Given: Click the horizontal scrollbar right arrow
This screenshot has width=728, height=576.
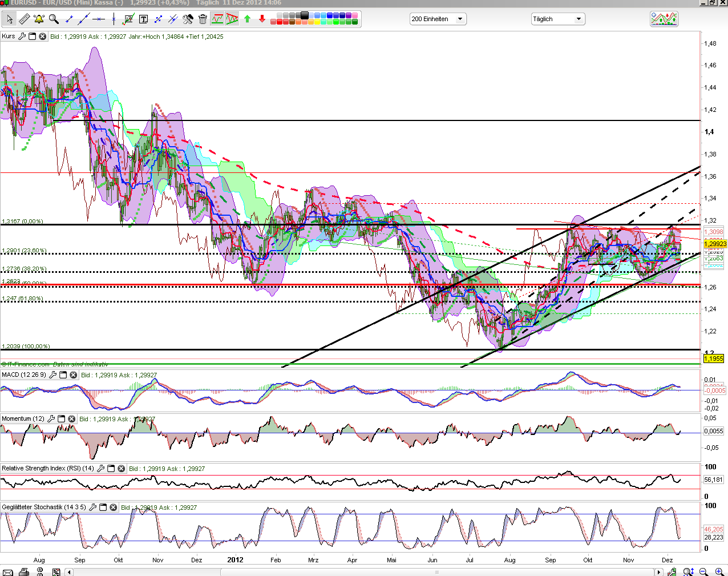Looking at the screenshot, I should [x=659, y=572].
